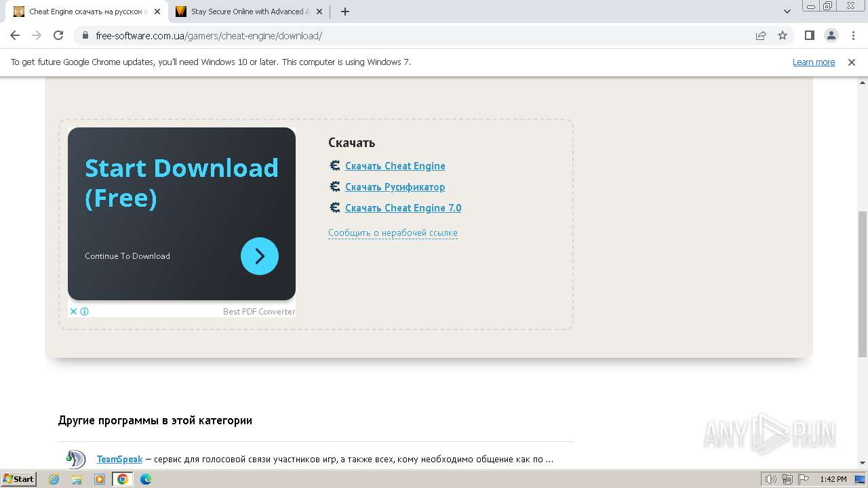Viewport: 868px width, 488px height.
Task: Bookmark this page with the star
Action: tap(783, 35)
